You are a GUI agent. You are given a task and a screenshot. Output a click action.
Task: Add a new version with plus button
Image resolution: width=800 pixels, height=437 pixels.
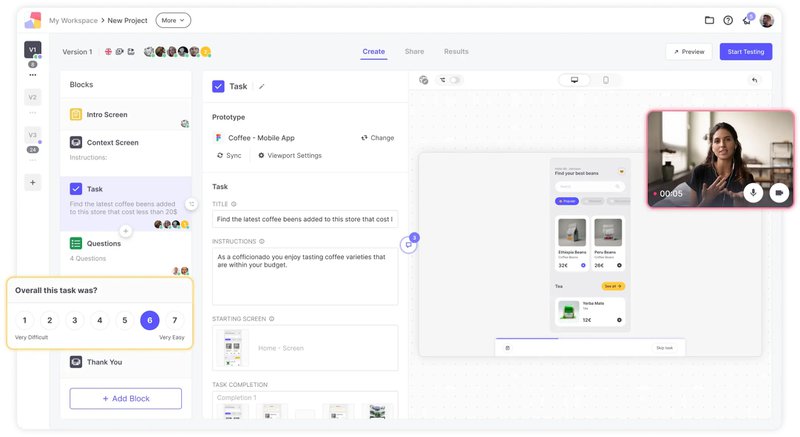tap(33, 183)
